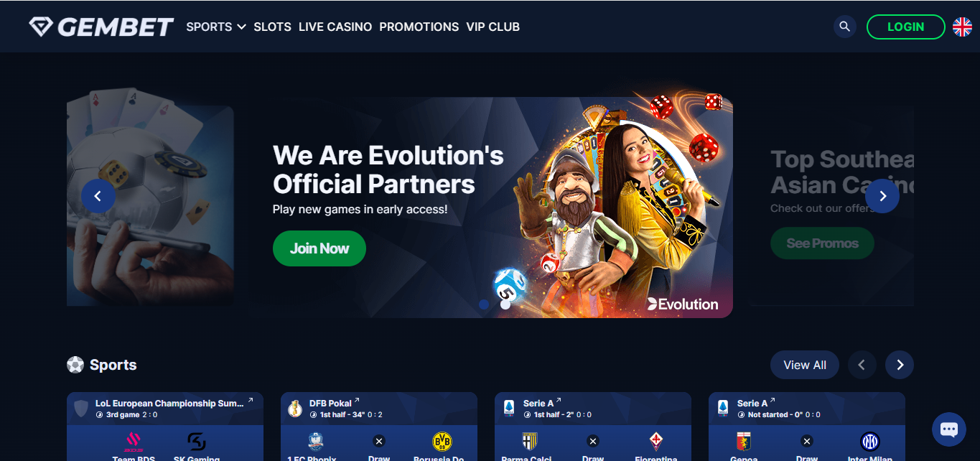Expand the SPORTS dropdown menu
Viewport: 980px width, 461px height.
(x=216, y=27)
